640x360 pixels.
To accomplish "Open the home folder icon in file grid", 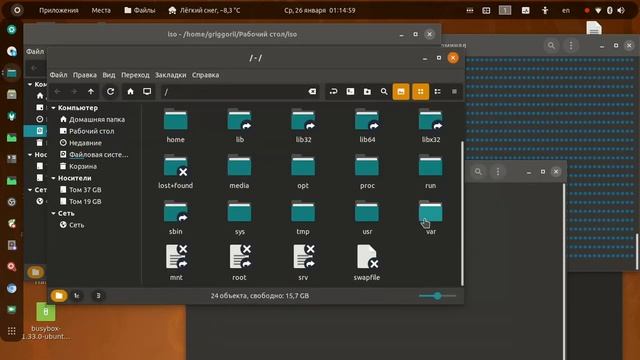I will click(x=176, y=121).
